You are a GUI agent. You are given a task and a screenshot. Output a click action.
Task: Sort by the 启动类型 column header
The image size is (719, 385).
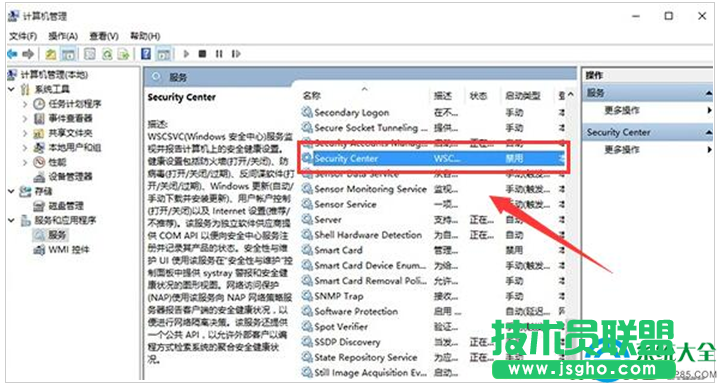pyautogui.click(x=523, y=96)
